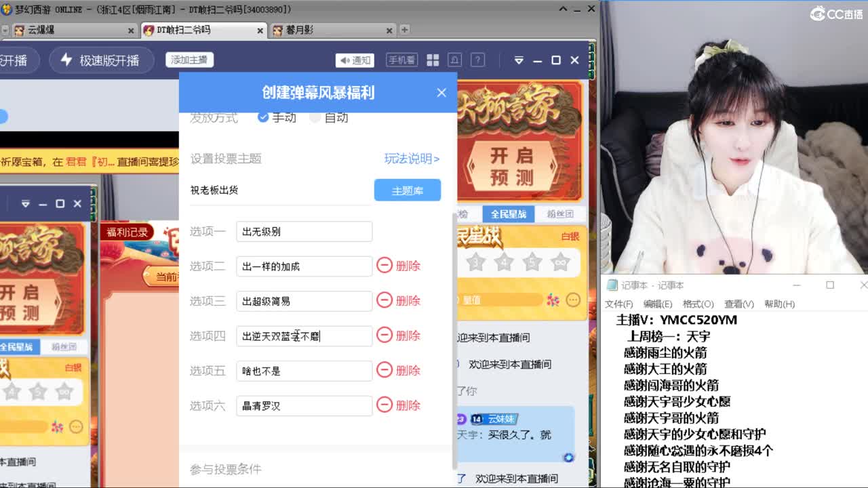
Task: Open the more options circle in star panel
Action: (x=573, y=300)
